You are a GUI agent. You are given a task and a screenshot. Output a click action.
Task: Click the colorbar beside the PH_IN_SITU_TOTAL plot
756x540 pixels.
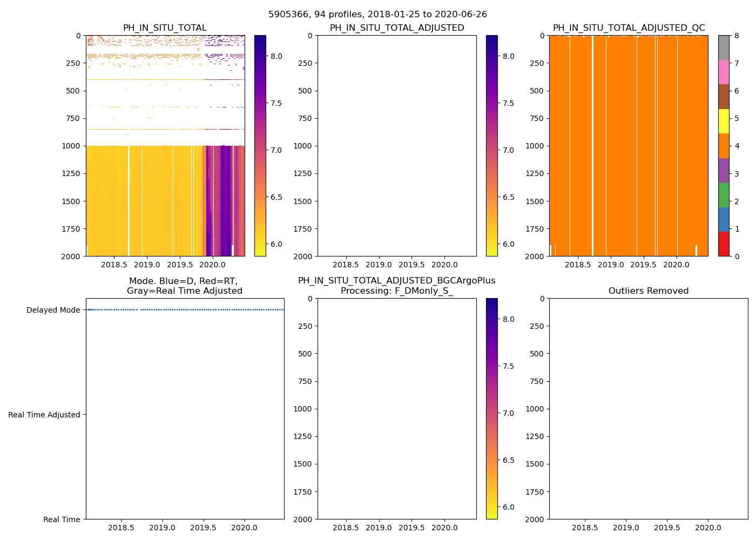point(260,146)
